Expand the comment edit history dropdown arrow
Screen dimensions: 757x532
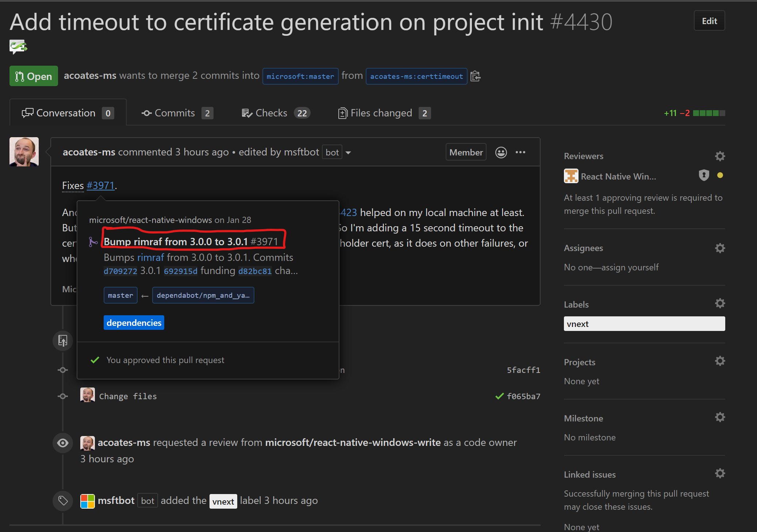(x=348, y=153)
